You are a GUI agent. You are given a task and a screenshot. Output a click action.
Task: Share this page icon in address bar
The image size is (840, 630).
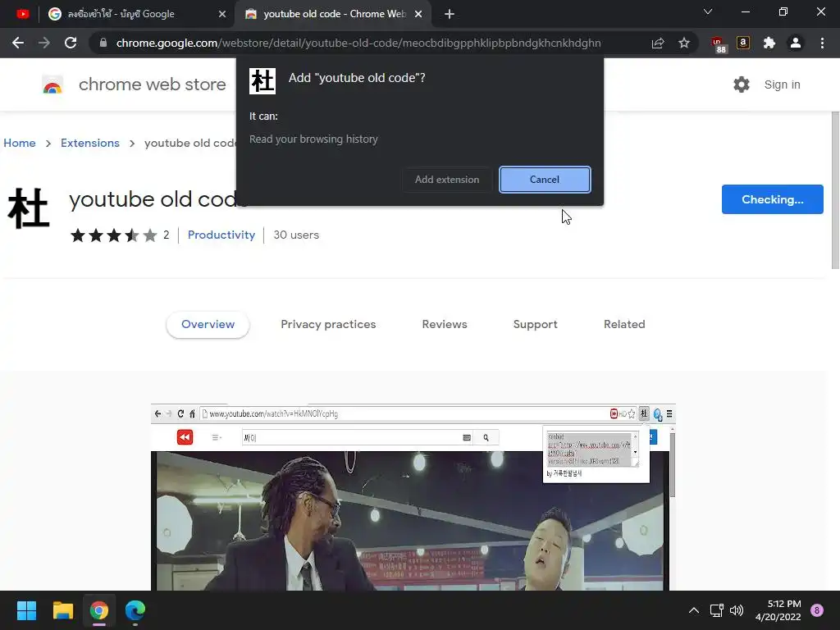pyautogui.click(x=658, y=43)
